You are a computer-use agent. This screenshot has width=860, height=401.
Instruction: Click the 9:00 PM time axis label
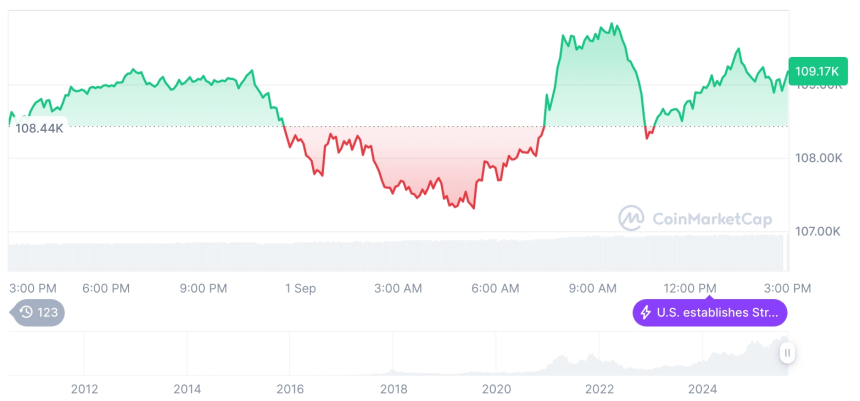click(203, 288)
